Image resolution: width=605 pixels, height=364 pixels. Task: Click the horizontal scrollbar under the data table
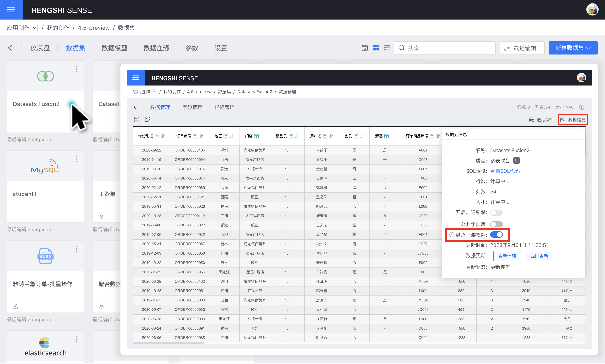[169, 343]
